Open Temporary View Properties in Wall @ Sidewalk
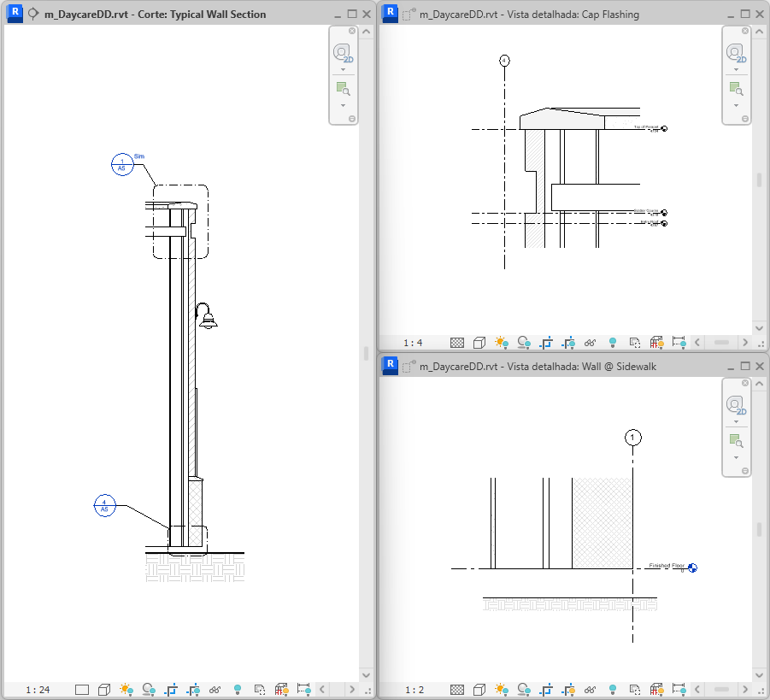The width and height of the screenshot is (770, 700). click(x=634, y=690)
